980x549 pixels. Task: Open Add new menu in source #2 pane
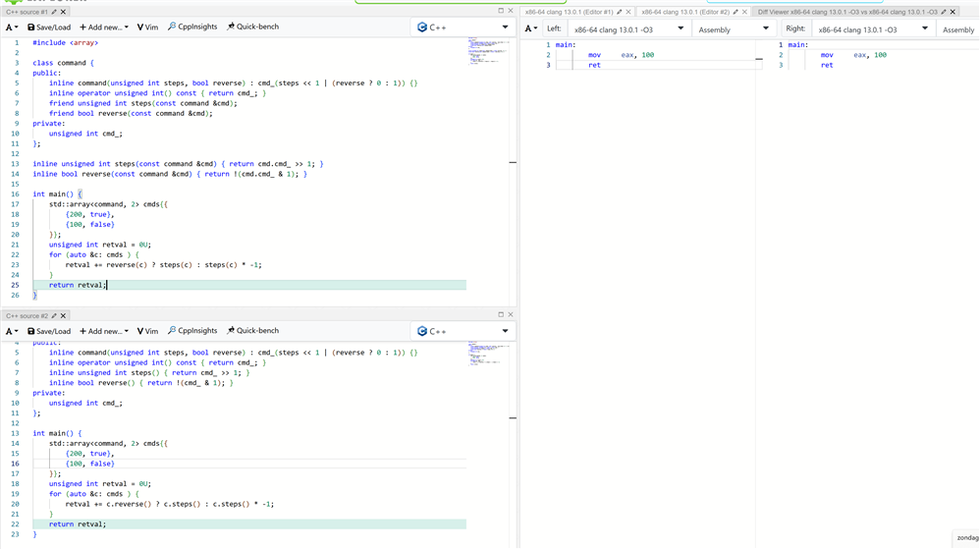click(x=104, y=331)
